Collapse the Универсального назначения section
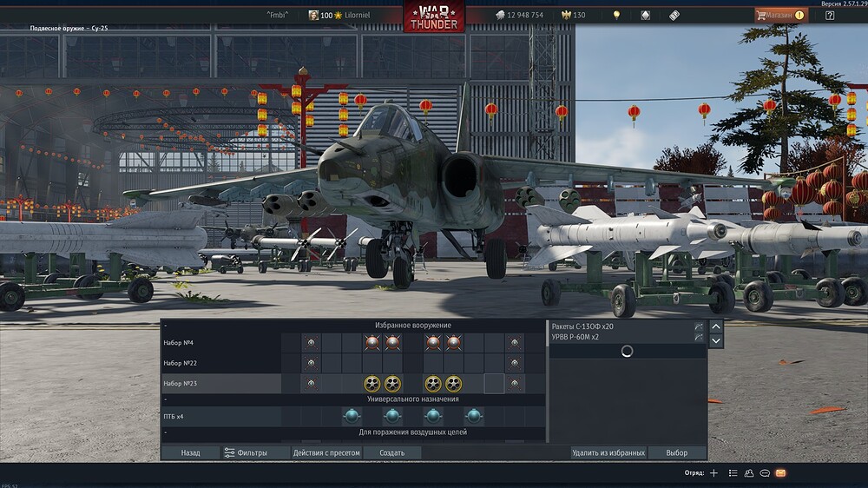 (x=165, y=399)
